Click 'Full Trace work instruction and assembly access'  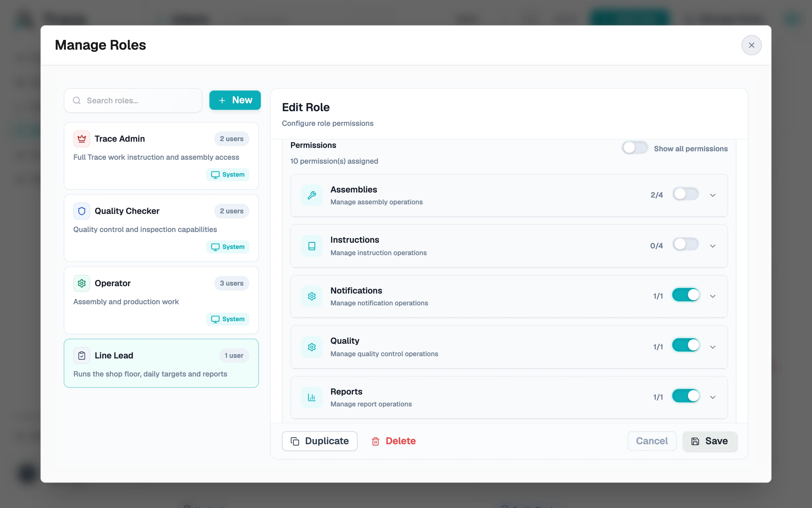(x=156, y=157)
